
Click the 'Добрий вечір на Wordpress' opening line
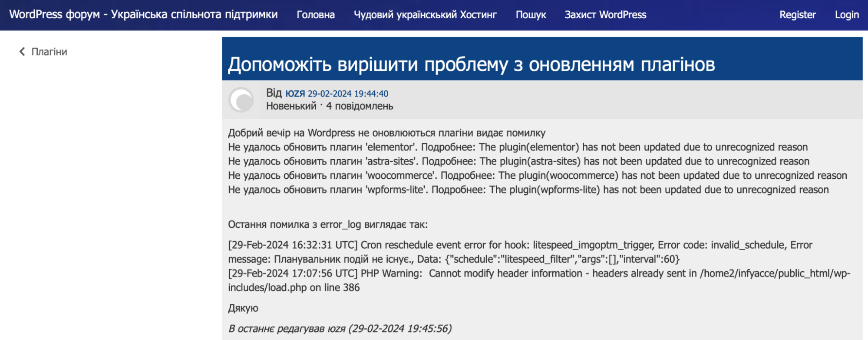pos(386,133)
